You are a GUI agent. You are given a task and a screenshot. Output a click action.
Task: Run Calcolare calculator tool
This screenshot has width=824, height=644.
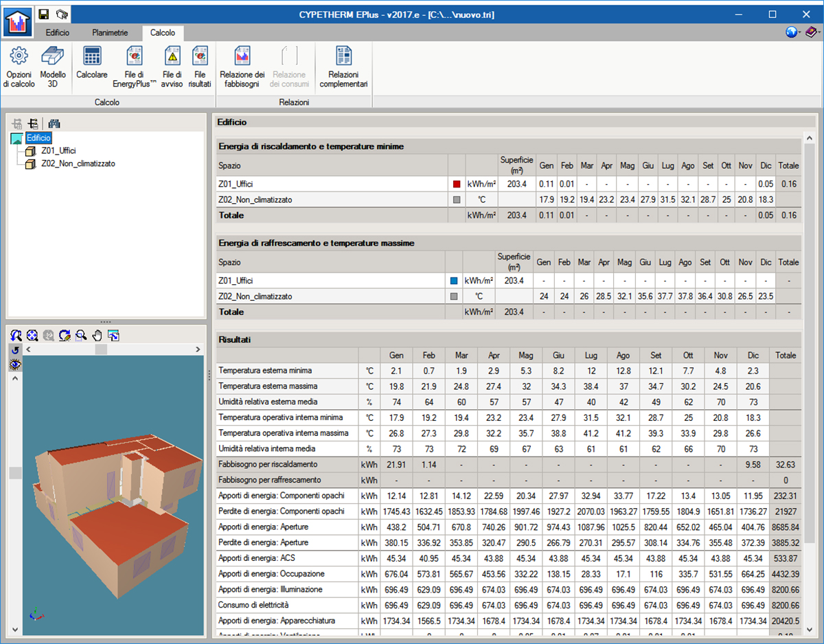coord(92,63)
